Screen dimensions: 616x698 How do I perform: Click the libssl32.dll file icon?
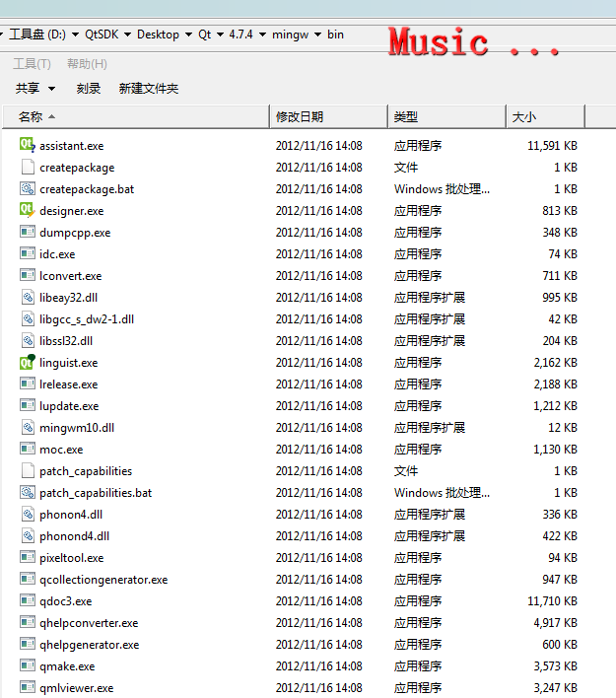28,340
